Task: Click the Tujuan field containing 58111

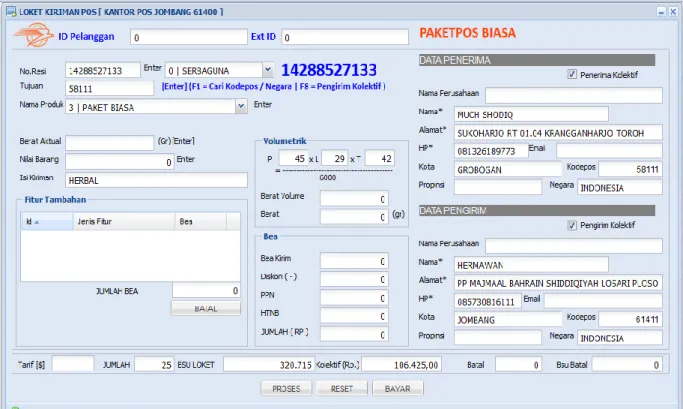Action: point(109,88)
